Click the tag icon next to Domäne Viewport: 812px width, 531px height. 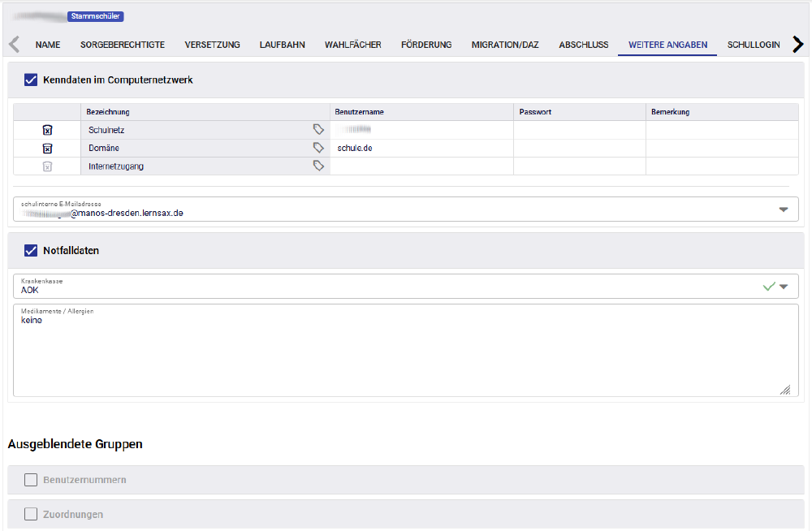click(318, 148)
